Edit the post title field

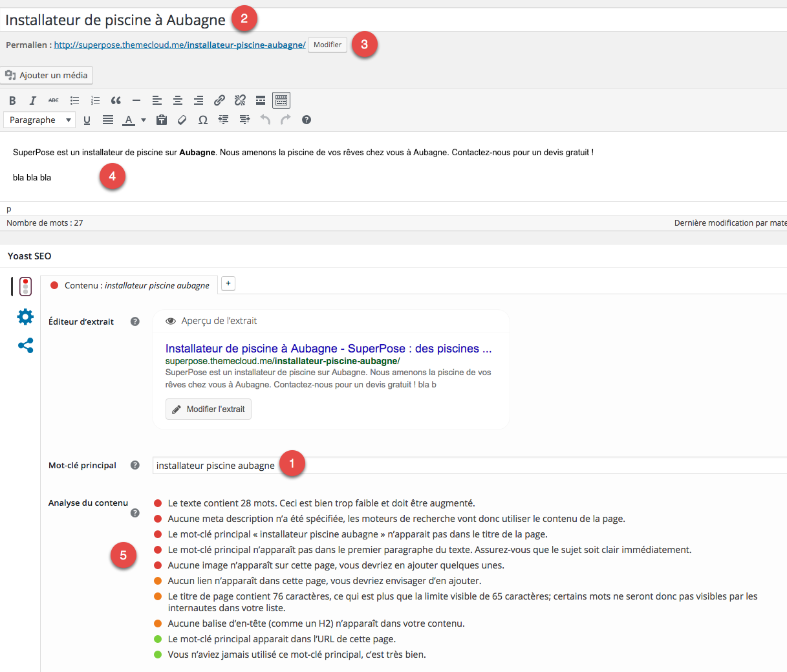pos(393,19)
